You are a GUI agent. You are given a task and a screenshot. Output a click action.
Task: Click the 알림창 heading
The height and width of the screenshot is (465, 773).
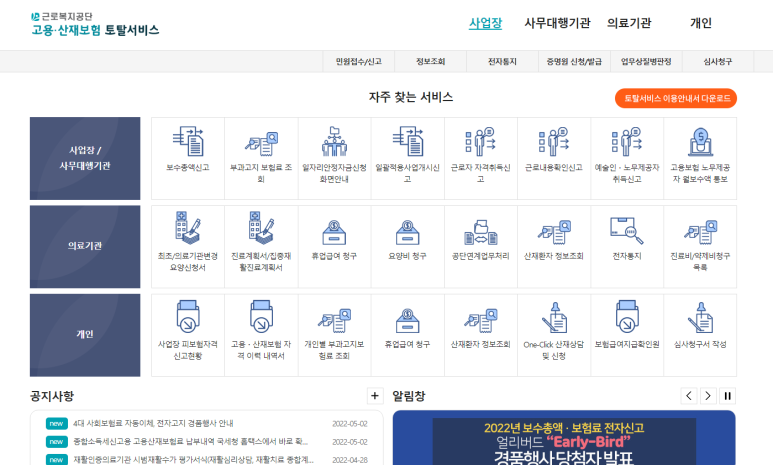click(409, 396)
